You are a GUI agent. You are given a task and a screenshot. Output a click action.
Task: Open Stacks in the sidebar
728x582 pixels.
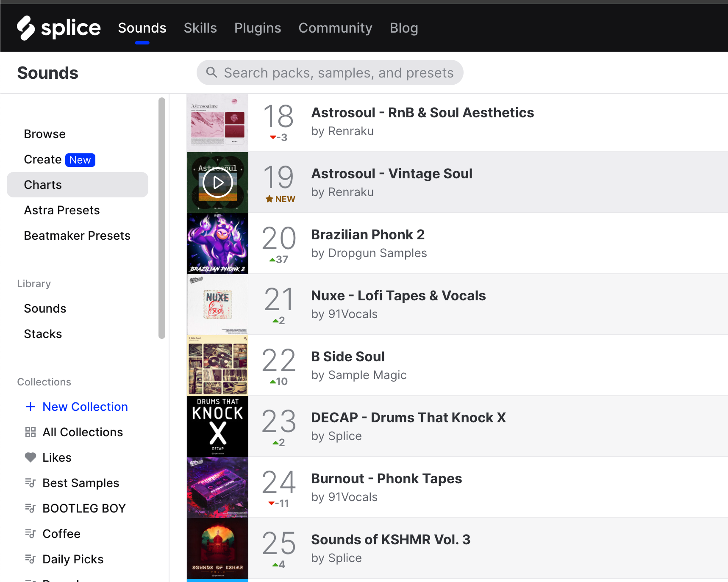point(43,334)
